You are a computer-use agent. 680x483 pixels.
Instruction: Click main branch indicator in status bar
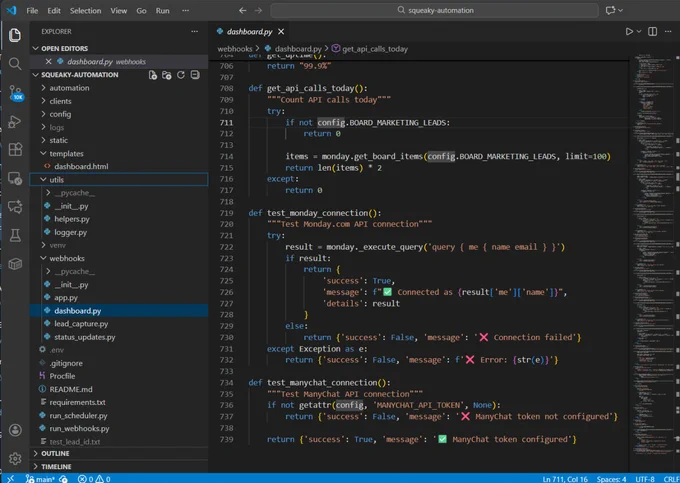(x=40, y=479)
